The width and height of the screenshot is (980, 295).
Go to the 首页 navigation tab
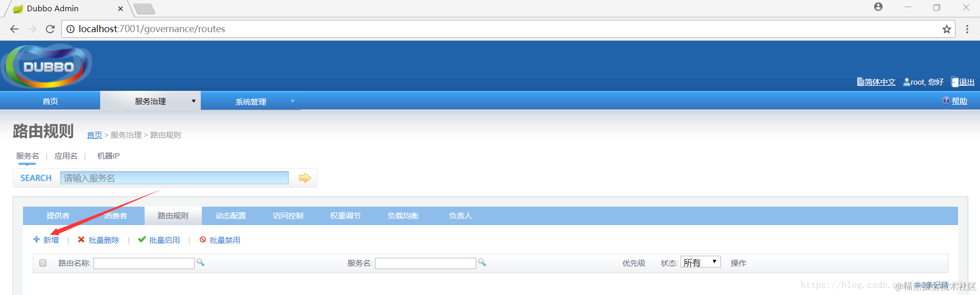coord(50,101)
